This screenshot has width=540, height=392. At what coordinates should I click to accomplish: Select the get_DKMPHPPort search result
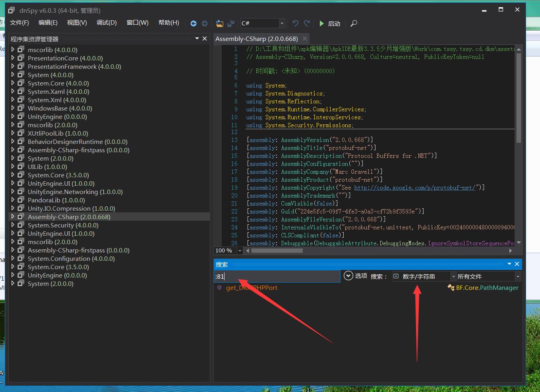point(252,288)
